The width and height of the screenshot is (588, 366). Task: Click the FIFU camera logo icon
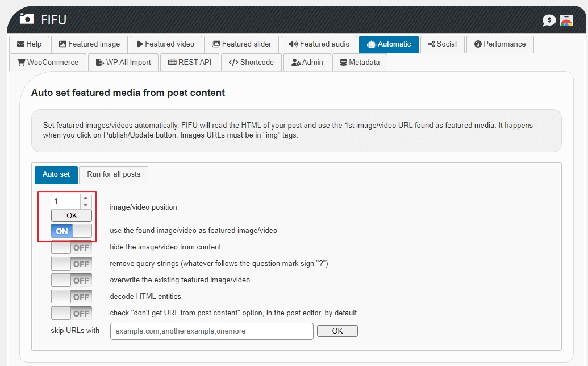click(x=27, y=19)
